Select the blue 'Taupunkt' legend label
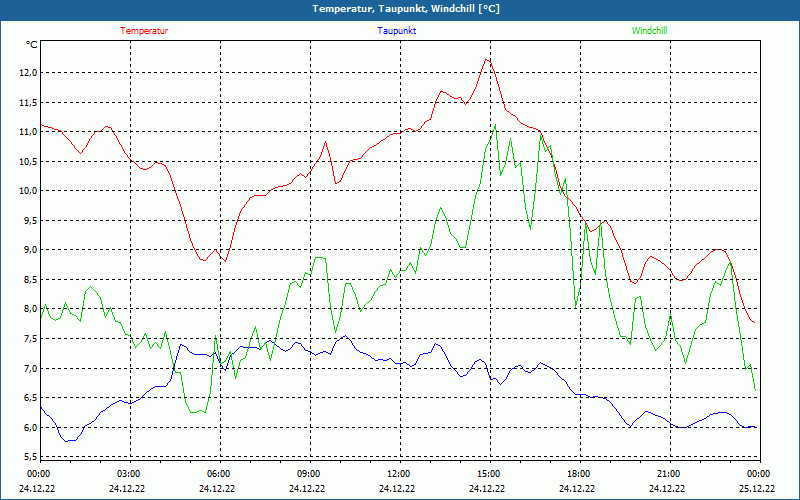The width and height of the screenshot is (800, 500). point(396,31)
